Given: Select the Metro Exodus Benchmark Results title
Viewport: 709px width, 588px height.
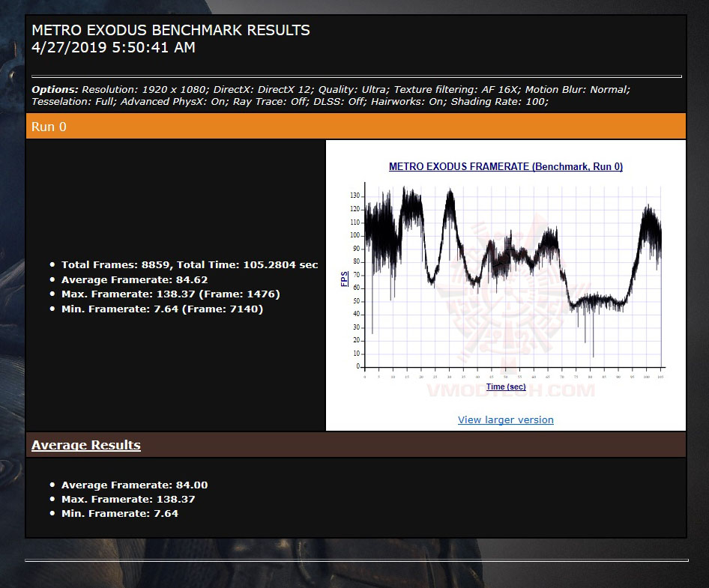Looking at the screenshot, I should click(x=170, y=30).
